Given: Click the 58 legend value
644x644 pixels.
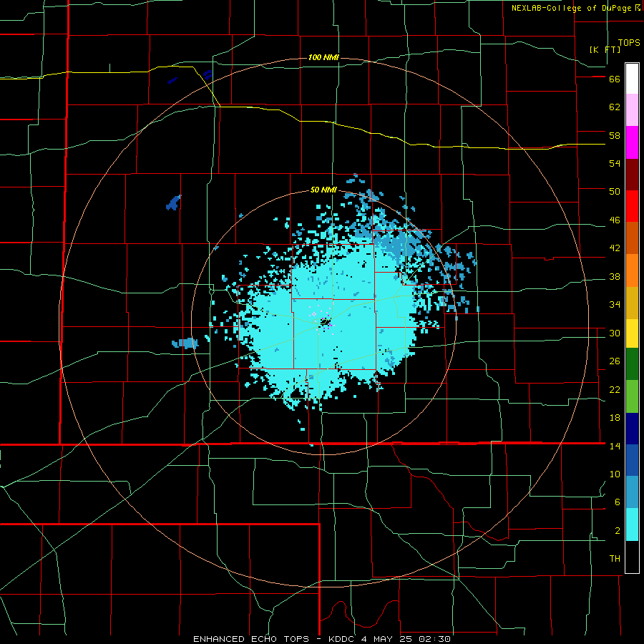Looking at the screenshot, I should pyautogui.click(x=615, y=135).
